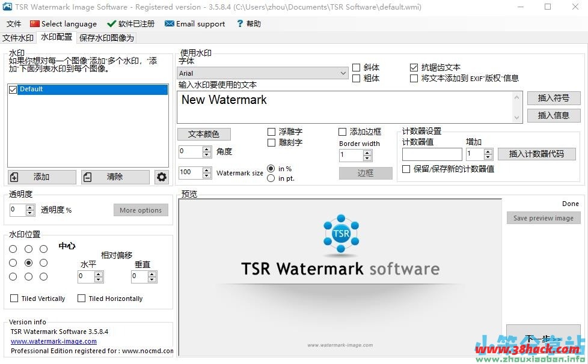Enable add text to EXIF copyright checkbox

414,78
